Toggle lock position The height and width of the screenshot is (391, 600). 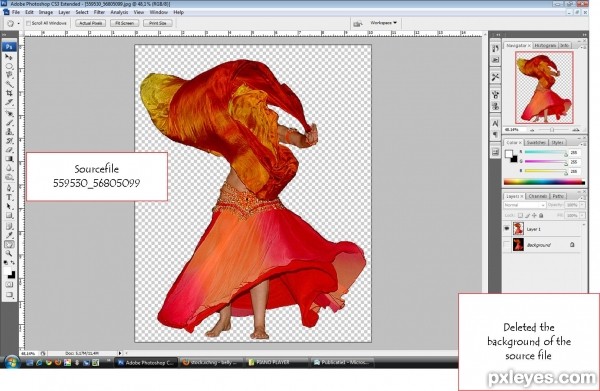534,216
